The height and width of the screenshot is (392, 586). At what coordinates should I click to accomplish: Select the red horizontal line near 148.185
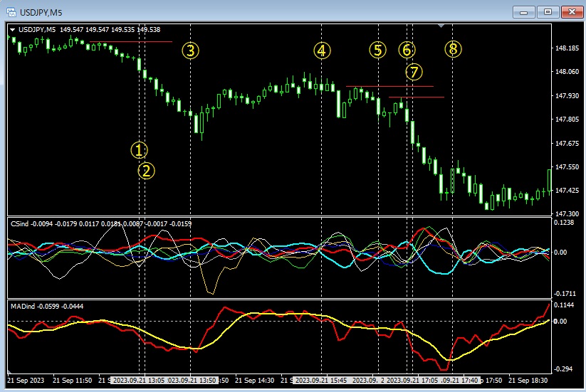coord(131,42)
